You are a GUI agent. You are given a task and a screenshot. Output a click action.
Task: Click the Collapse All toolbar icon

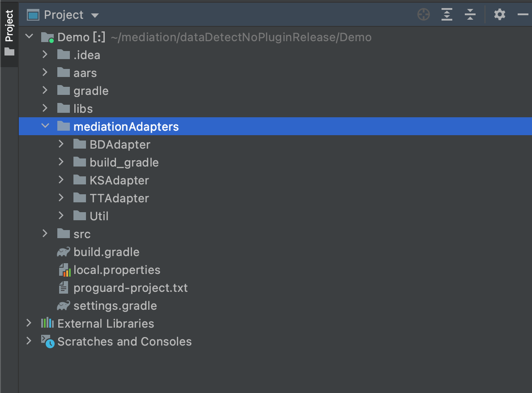pos(470,15)
